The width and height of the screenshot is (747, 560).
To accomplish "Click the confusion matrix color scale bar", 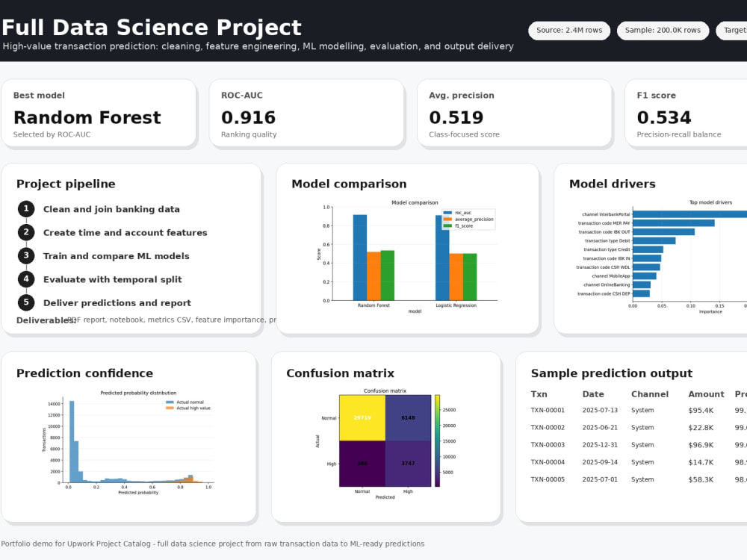I will pos(437,441).
